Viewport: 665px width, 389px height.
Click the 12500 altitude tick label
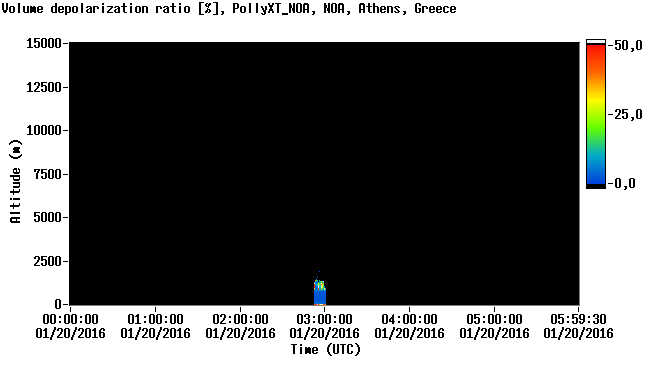44,87
